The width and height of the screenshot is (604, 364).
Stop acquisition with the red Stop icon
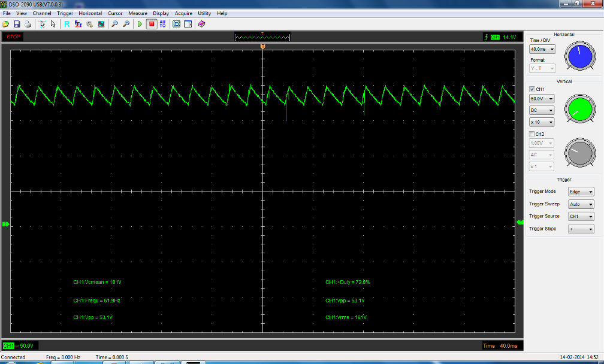[x=152, y=24]
